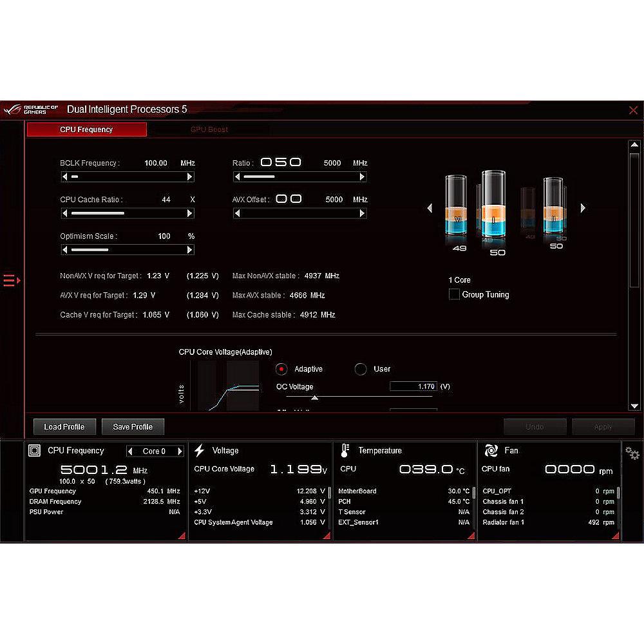This screenshot has width=644, height=644.
Task: Switch to next core in Core 0 selector
Action: pyautogui.click(x=180, y=451)
